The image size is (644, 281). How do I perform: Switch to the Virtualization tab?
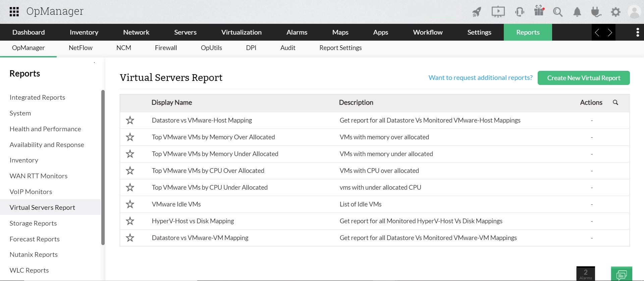[x=241, y=32]
